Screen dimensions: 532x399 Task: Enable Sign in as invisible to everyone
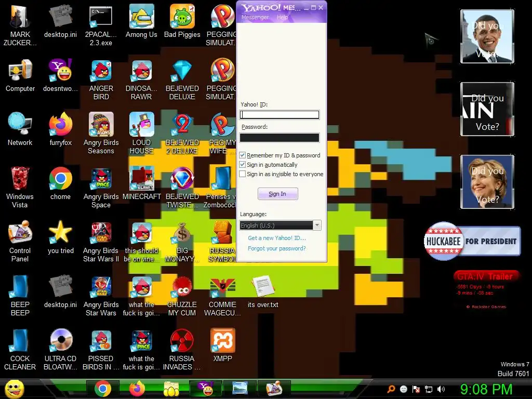point(242,174)
